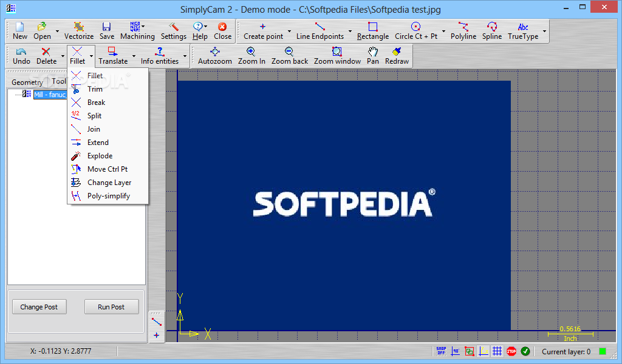Select the Polyline tool
622x364 pixels.
(x=463, y=31)
